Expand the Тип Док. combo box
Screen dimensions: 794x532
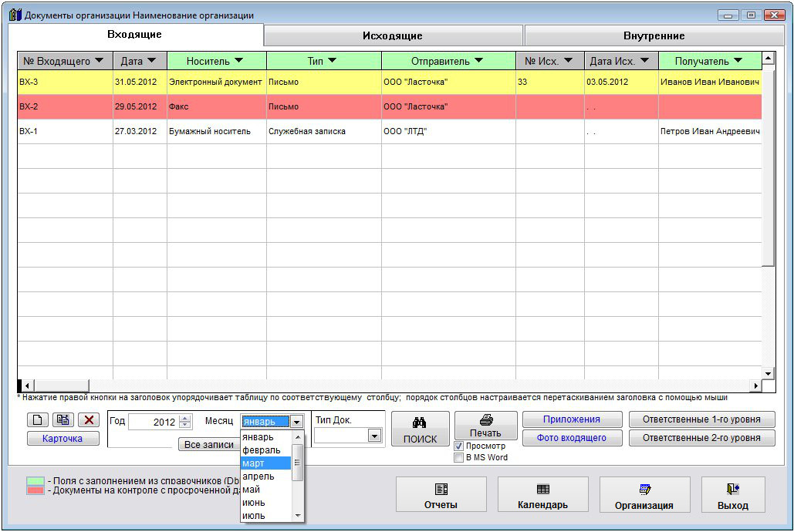tap(374, 436)
